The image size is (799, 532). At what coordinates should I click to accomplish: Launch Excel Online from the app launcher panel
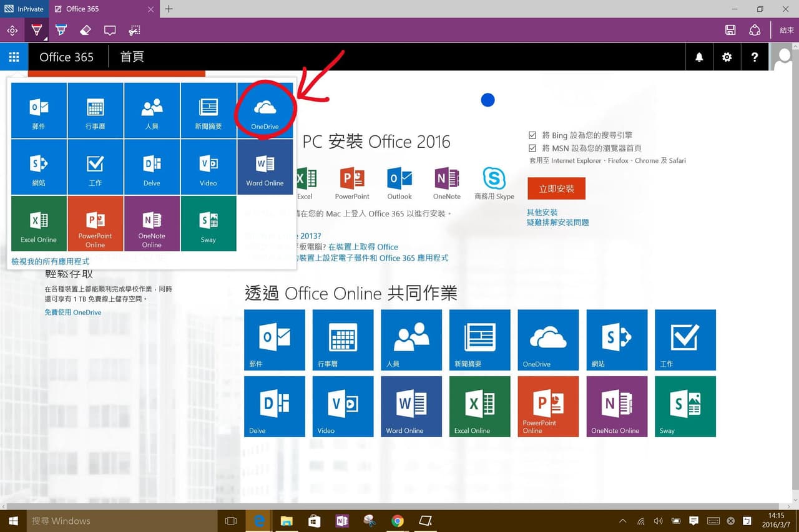click(x=39, y=223)
